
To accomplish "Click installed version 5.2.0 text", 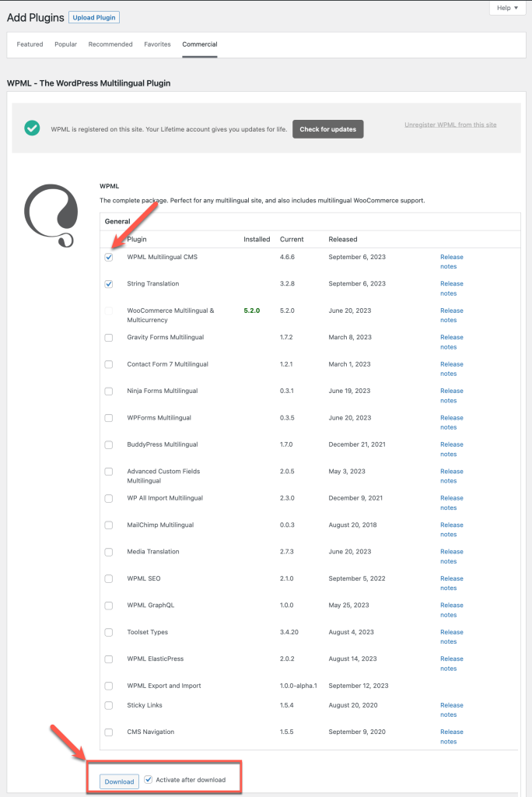I will click(251, 311).
